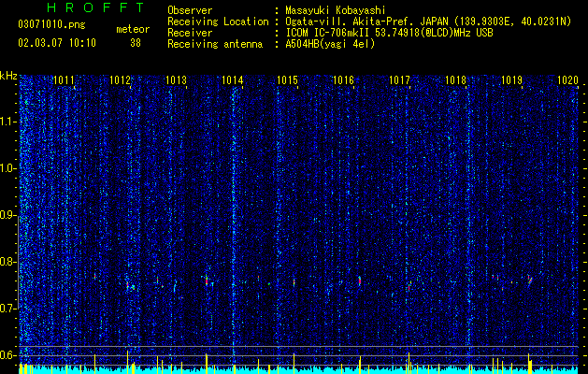This screenshot has height=374, width=588.
Task: Click the Observer label
Action: pyautogui.click(x=190, y=10)
